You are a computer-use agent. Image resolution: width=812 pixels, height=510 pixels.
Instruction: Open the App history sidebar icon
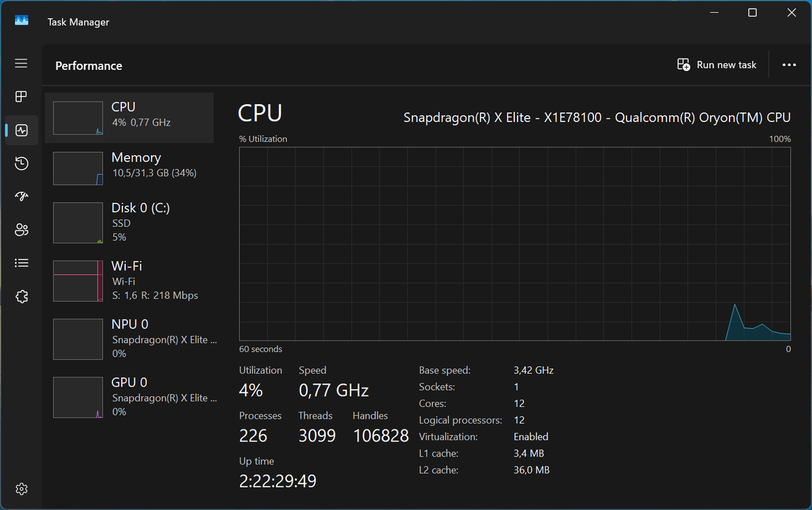pyautogui.click(x=21, y=163)
